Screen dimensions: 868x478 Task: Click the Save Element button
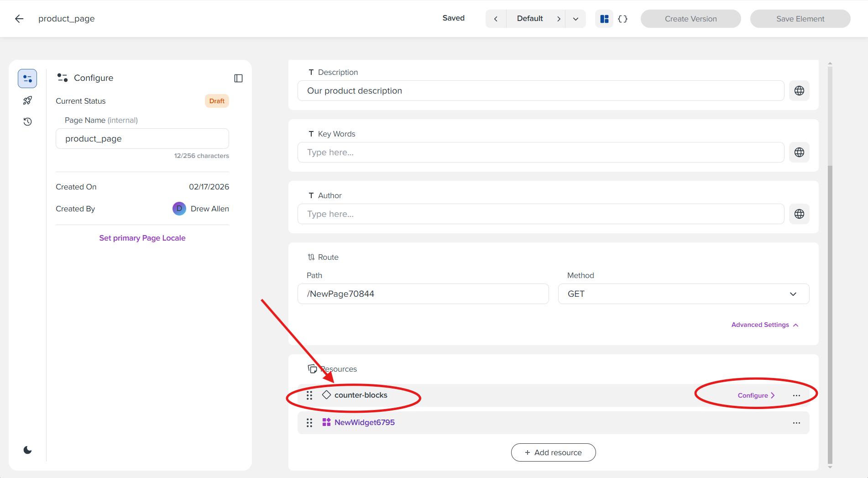tap(800, 19)
